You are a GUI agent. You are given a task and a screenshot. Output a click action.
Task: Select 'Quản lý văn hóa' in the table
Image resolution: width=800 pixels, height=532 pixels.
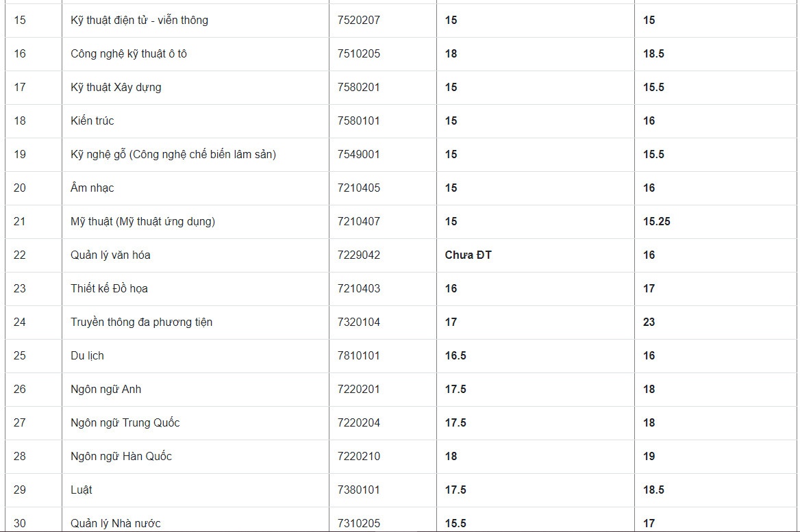tap(110, 255)
